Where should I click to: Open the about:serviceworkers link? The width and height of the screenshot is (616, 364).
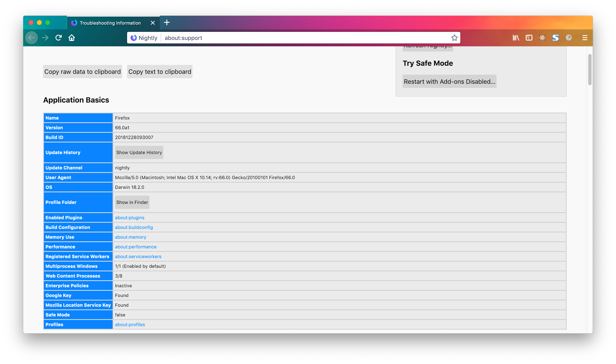point(138,257)
